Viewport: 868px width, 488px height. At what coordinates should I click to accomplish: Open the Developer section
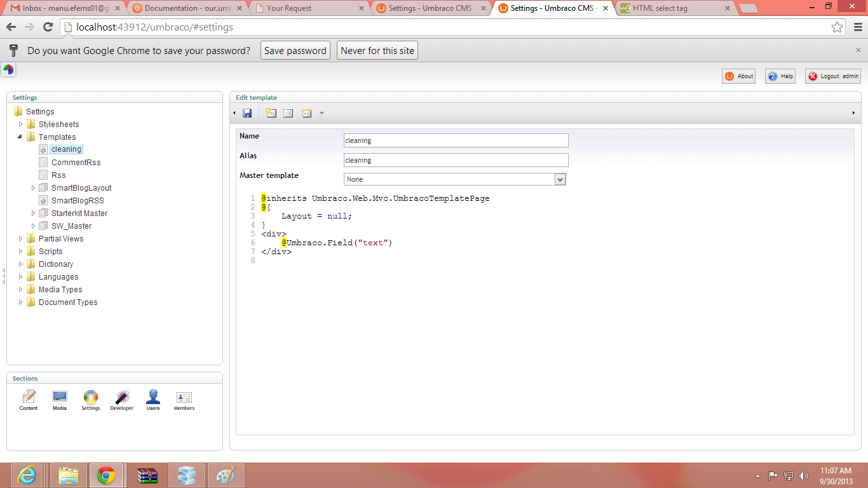click(x=121, y=401)
